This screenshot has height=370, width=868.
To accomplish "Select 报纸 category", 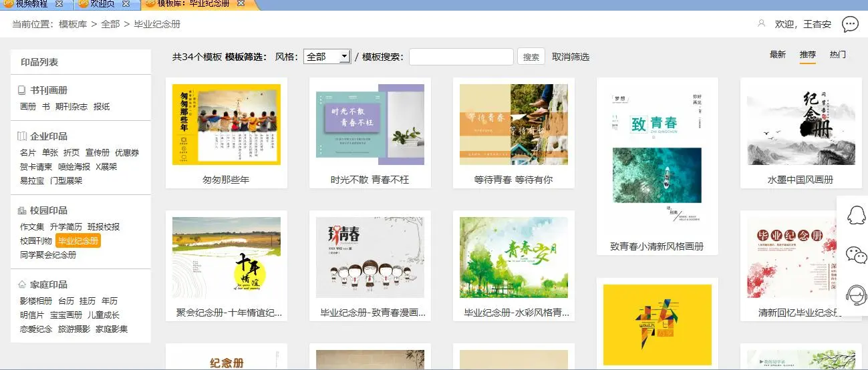I will (x=102, y=107).
